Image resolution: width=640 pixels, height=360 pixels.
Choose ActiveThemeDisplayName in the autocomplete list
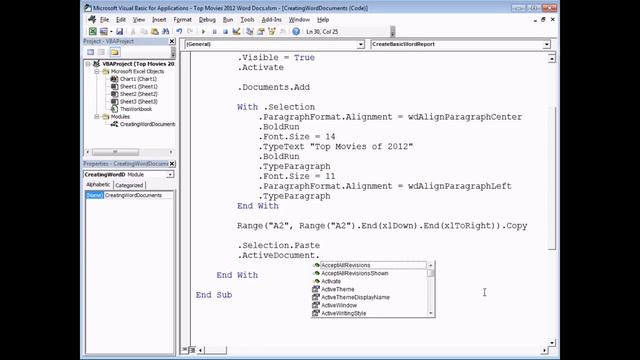pyautogui.click(x=369, y=297)
